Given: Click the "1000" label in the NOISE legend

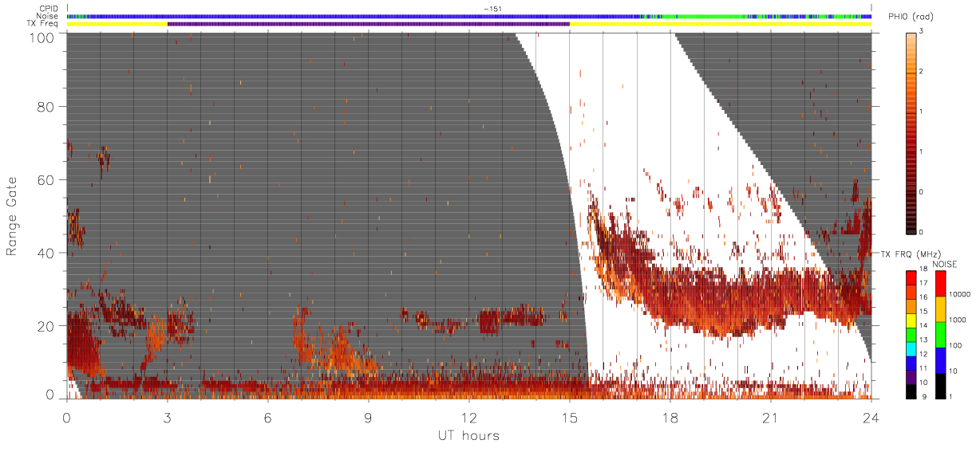Looking at the screenshot, I should tap(957, 320).
